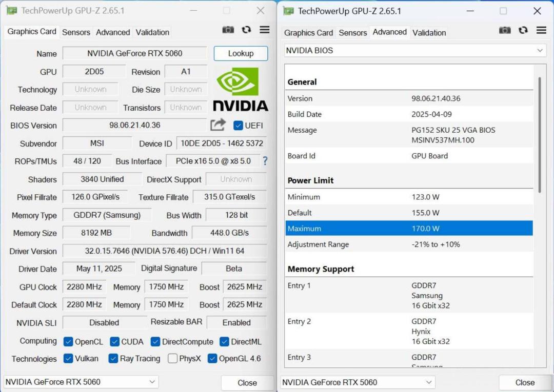Screen dimensions: 554x392
Task: Click the Shaders 3840 Unified field
Action: pyautogui.click(x=102, y=179)
